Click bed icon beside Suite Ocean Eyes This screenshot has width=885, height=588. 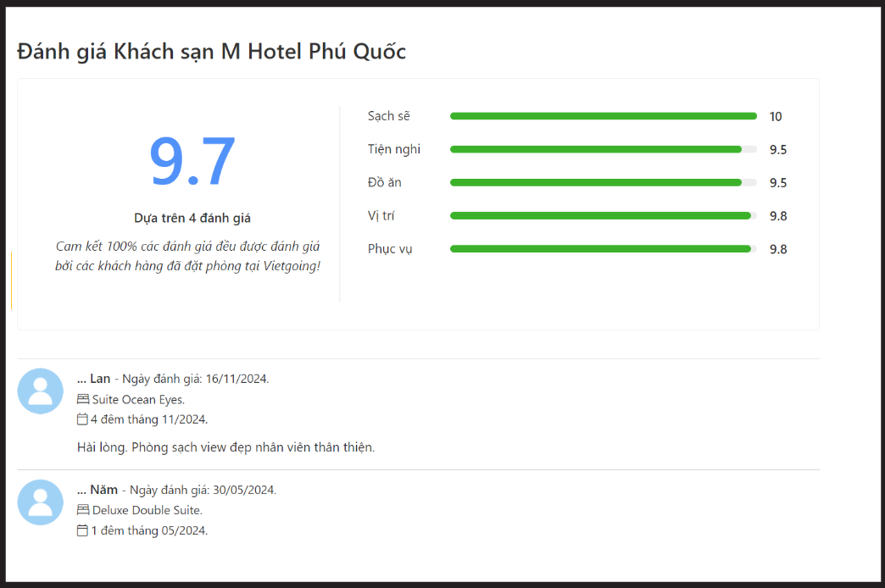[83, 400]
